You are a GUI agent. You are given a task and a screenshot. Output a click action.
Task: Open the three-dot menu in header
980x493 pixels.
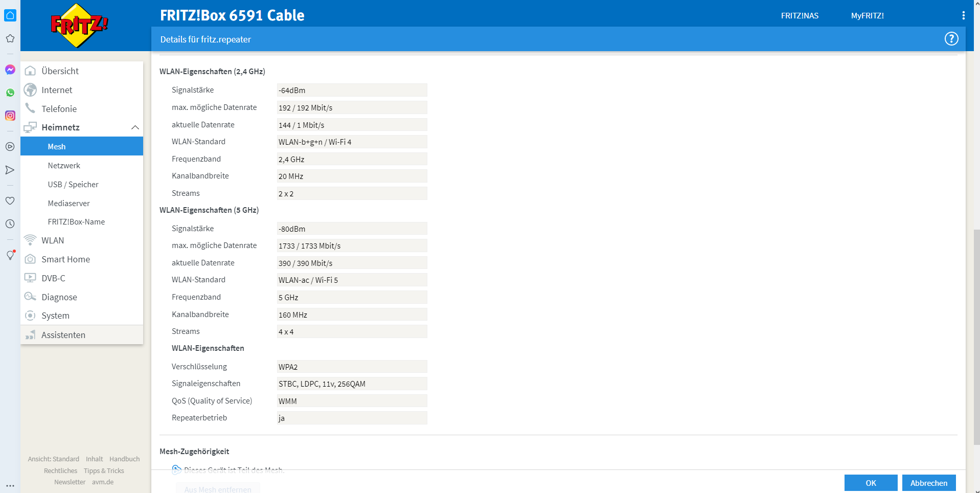coord(964,15)
